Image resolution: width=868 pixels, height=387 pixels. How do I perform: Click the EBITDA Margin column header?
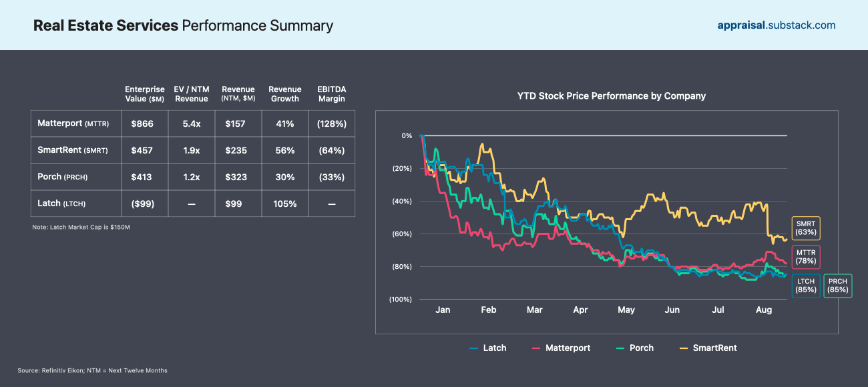pyautogui.click(x=332, y=94)
